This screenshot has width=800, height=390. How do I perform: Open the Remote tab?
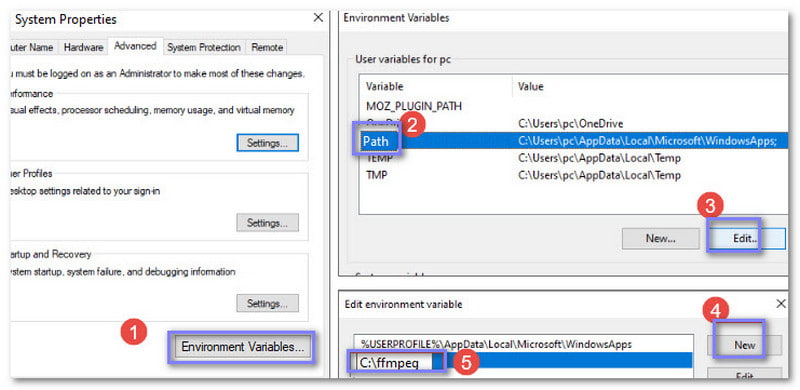267,47
